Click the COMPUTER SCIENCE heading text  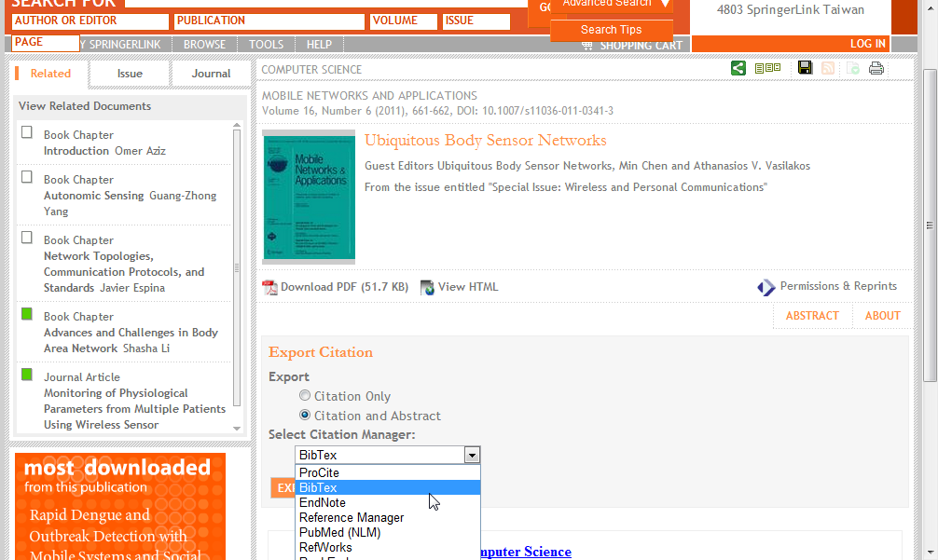coord(311,69)
